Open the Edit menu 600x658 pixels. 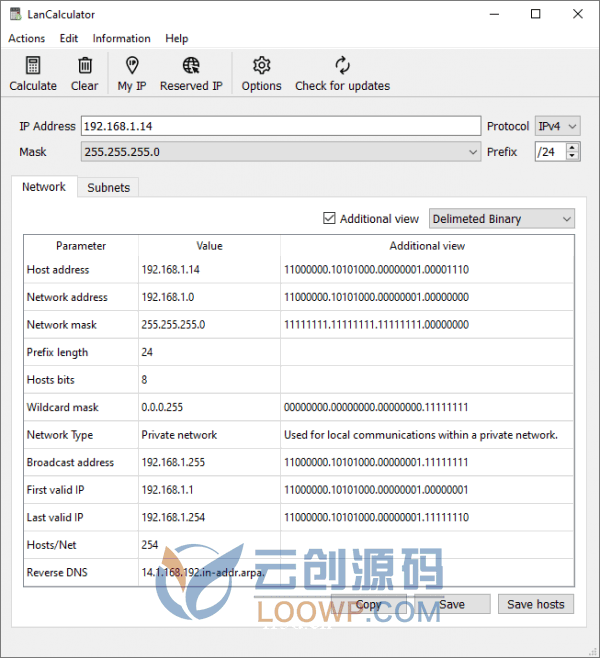pos(69,39)
